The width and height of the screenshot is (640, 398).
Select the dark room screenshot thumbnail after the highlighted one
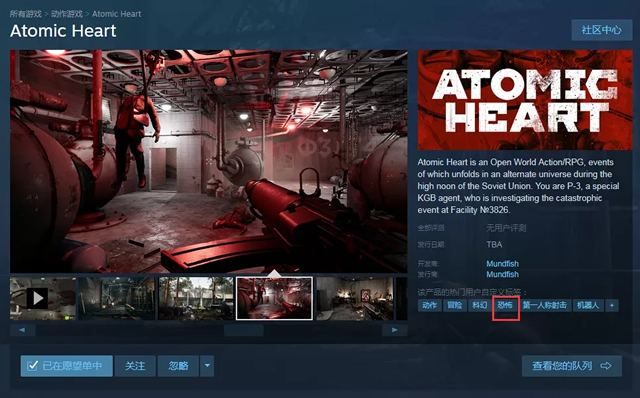(x=355, y=298)
